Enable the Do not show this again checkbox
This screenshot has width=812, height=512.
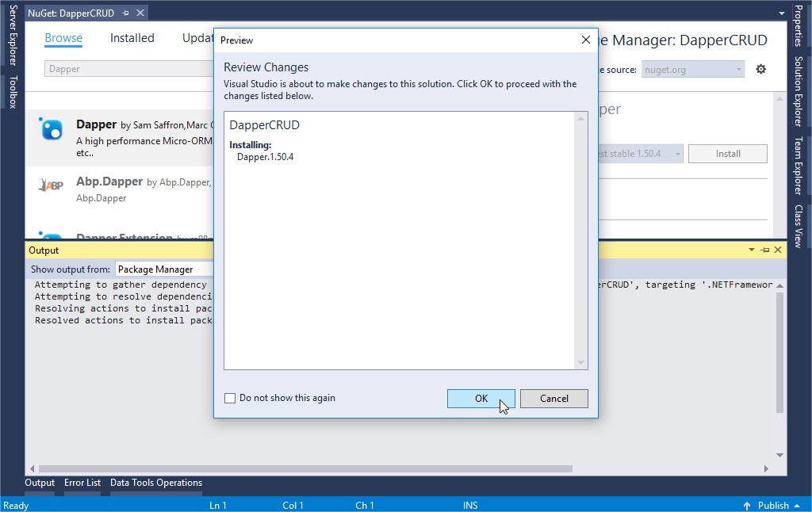coord(230,397)
